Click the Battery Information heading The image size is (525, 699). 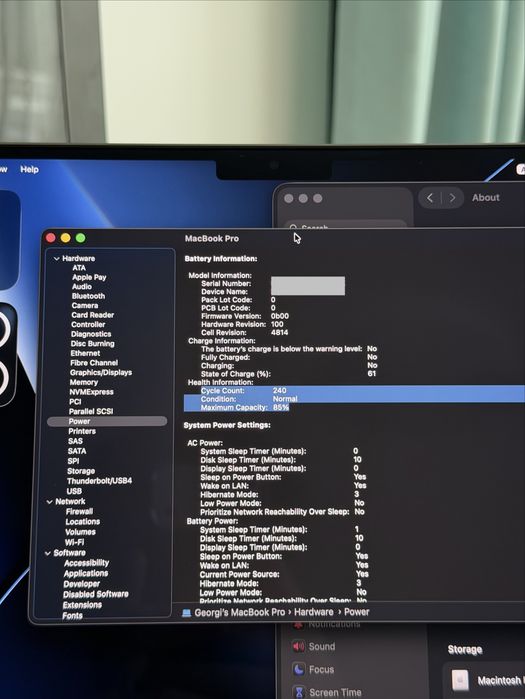coord(221,259)
